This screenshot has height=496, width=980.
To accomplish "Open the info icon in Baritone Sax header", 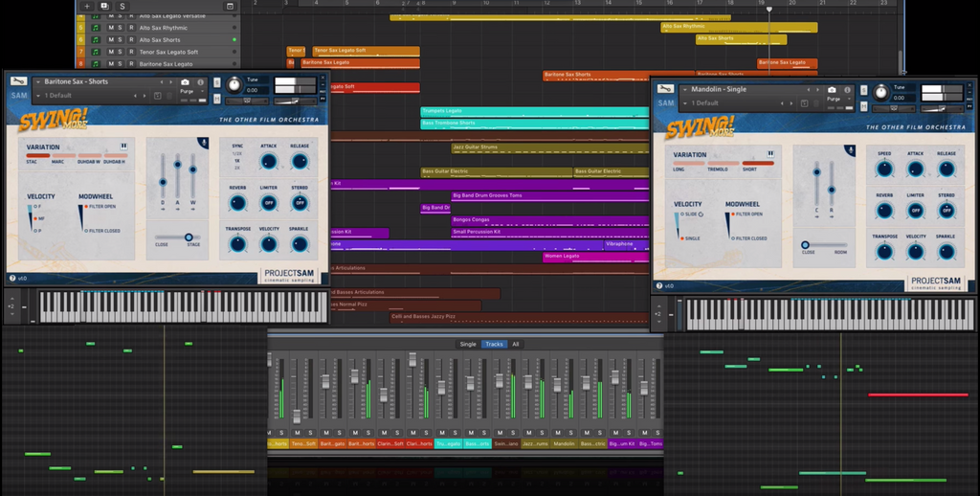I will pos(201,82).
